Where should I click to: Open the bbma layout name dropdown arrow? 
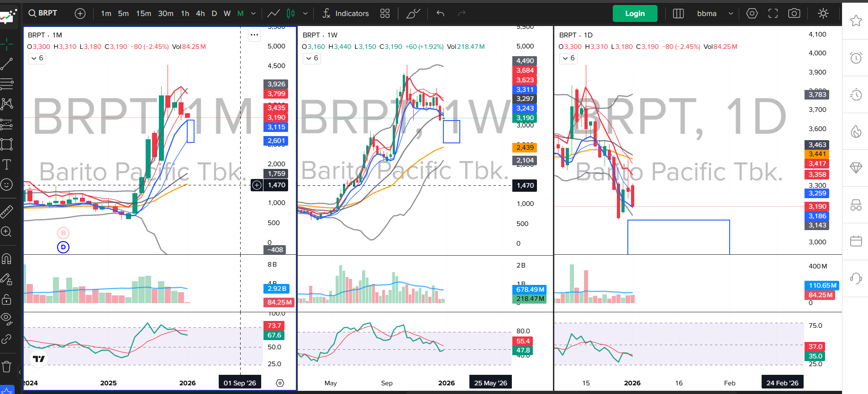[x=731, y=13]
